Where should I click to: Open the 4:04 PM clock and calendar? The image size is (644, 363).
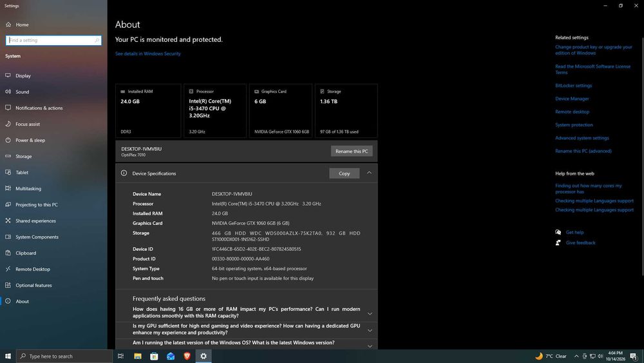point(615,356)
